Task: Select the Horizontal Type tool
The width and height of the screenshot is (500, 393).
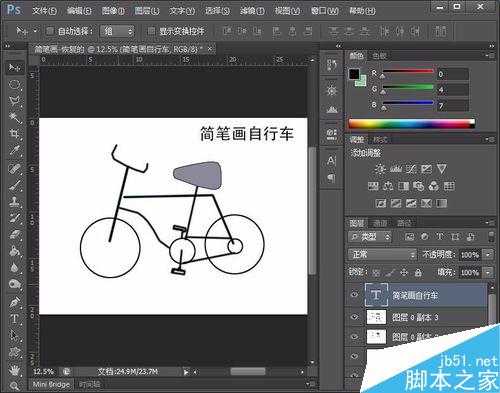Action: point(14,319)
